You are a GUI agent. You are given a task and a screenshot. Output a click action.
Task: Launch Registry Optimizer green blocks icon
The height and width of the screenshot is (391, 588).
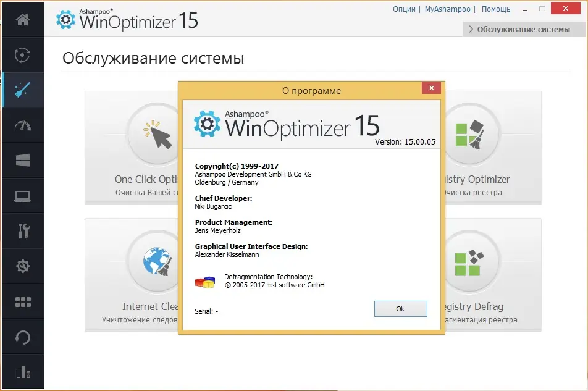(469, 134)
